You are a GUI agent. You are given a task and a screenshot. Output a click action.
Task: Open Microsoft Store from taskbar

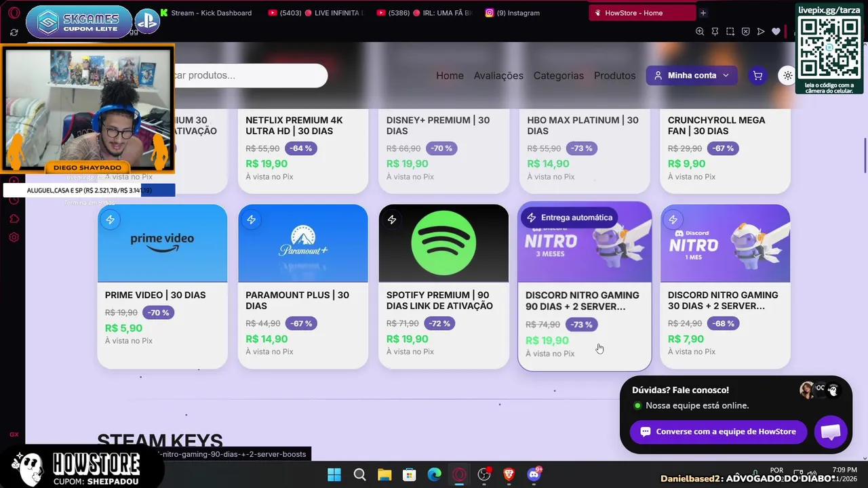(x=410, y=474)
